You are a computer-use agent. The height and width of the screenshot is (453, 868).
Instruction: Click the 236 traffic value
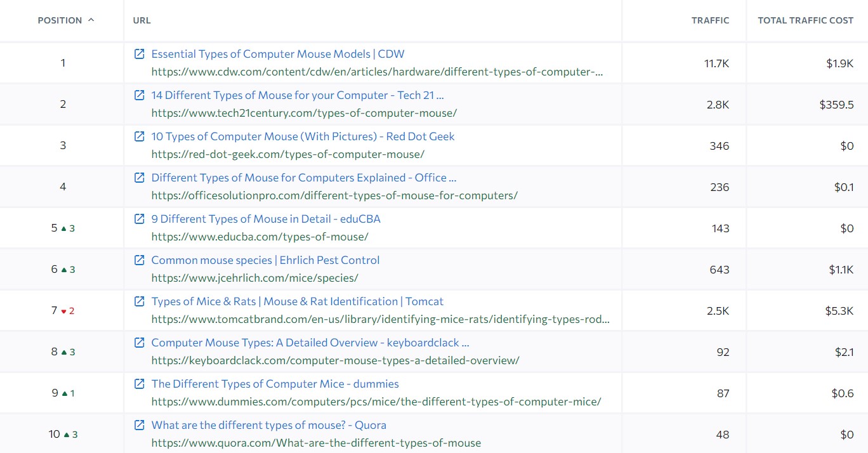click(x=720, y=187)
